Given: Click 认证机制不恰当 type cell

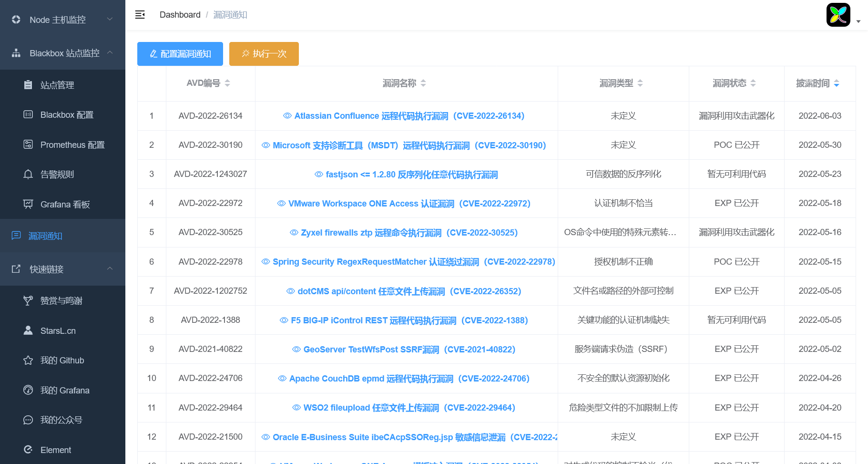Looking at the screenshot, I should (x=623, y=203).
